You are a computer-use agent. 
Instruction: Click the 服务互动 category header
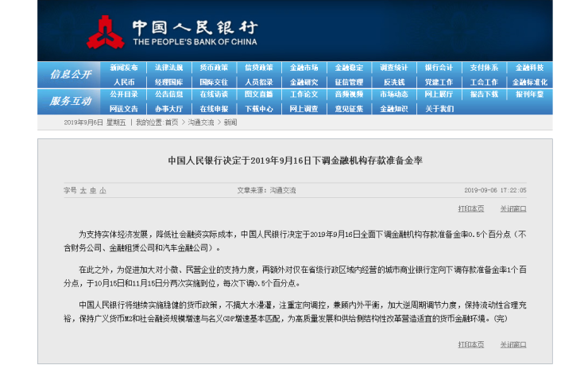(x=71, y=101)
